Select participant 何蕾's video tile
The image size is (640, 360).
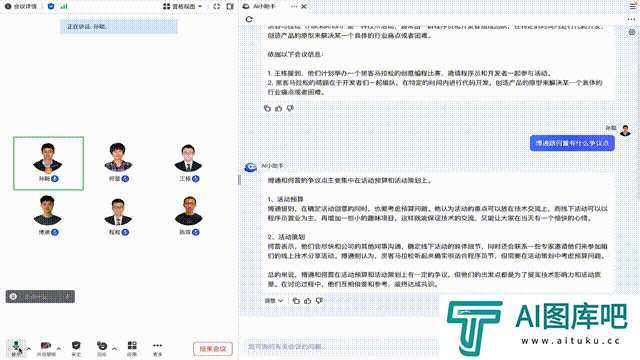pos(118,163)
